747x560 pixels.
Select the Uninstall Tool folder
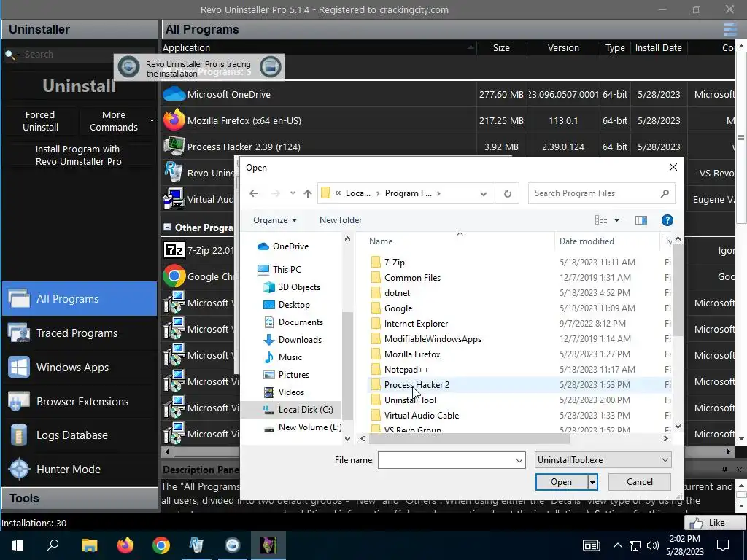tap(410, 400)
